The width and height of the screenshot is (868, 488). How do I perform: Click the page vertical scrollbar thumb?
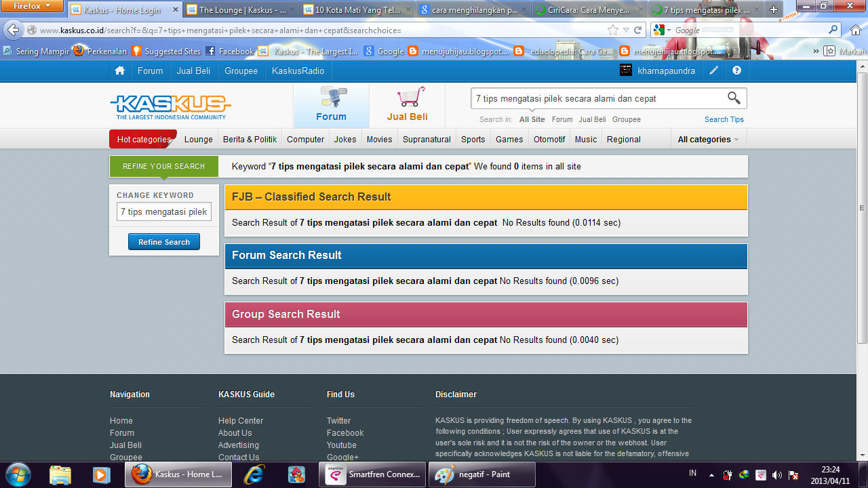862,208
